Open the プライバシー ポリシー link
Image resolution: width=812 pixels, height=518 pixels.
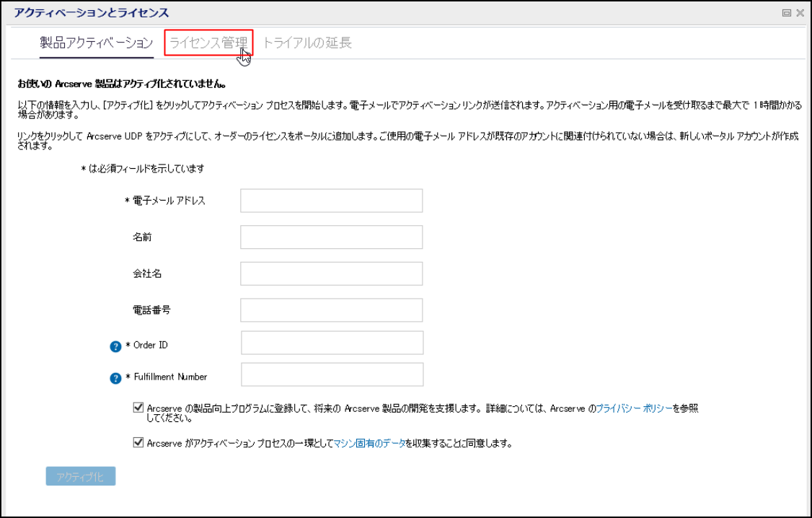[x=634, y=408]
